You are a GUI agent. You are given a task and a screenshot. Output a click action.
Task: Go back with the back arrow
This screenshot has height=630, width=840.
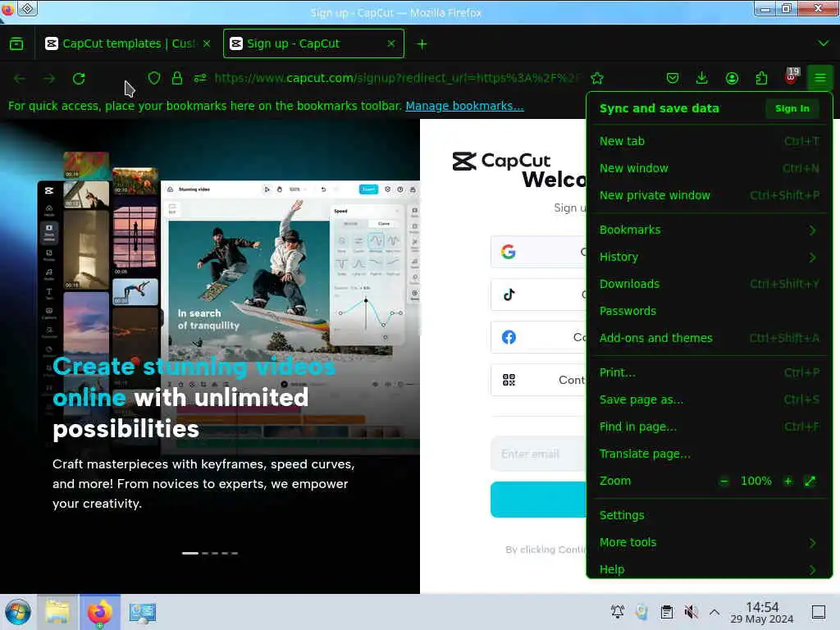point(20,79)
